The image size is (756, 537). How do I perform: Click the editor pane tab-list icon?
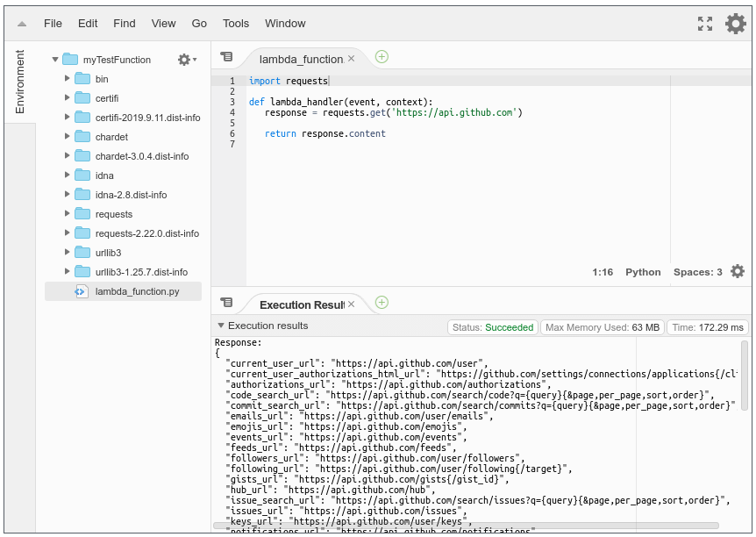[x=226, y=57]
